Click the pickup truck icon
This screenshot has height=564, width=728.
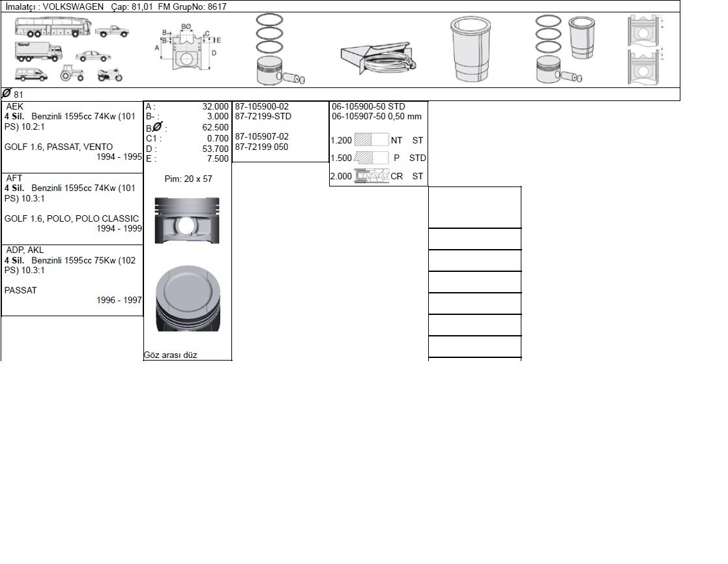(x=112, y=31)
